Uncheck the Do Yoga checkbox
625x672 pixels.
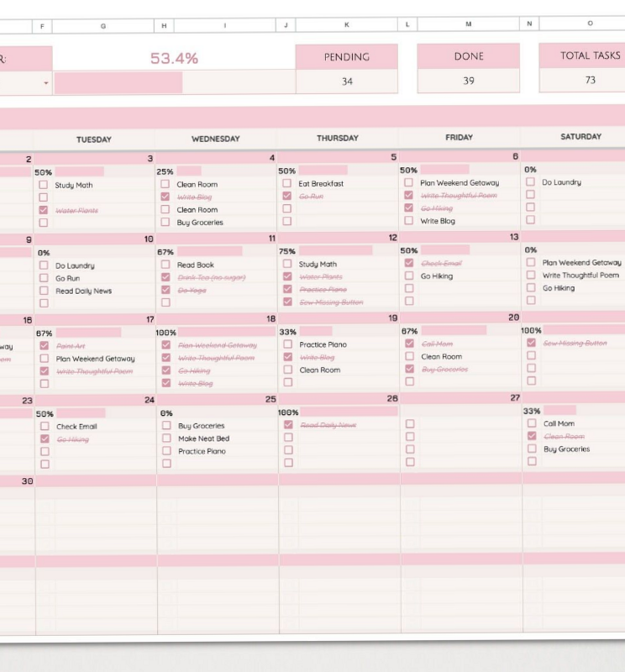coord(165,290)
